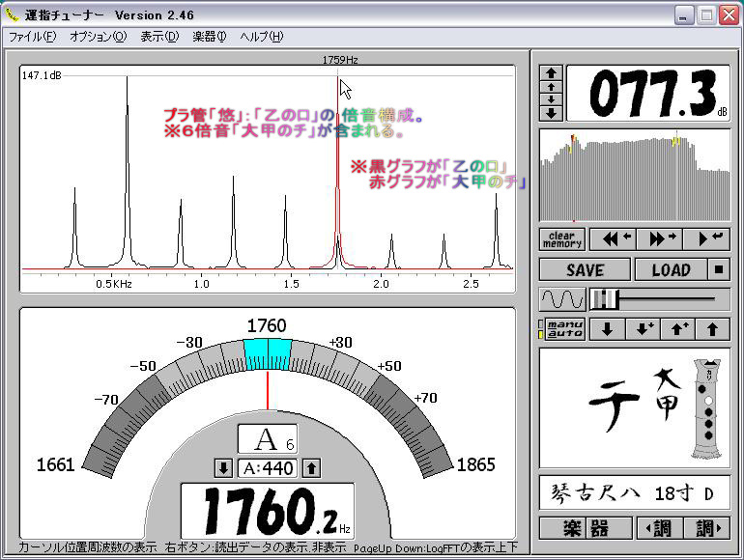Open the ファイル(F) menu

32,37
